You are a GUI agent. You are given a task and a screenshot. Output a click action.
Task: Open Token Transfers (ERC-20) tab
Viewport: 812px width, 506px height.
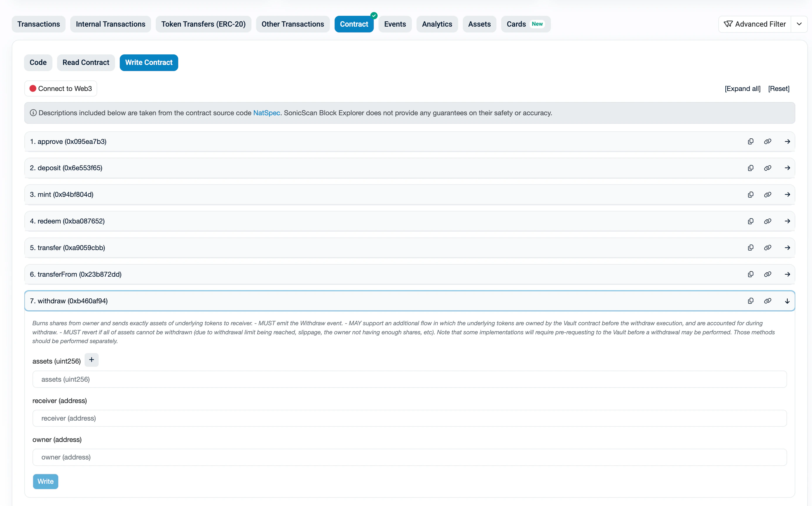click(x=203, y=24)
